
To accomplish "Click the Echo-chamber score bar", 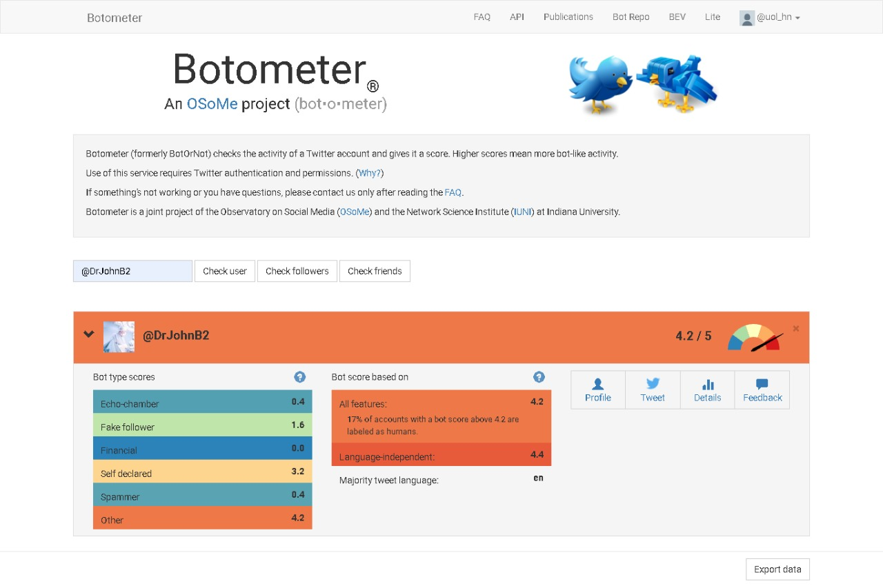I will [203, 402].
